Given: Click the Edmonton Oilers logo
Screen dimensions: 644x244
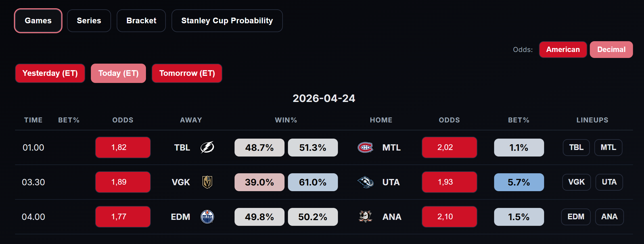Looking at the screenshot, I should [207, 217].
